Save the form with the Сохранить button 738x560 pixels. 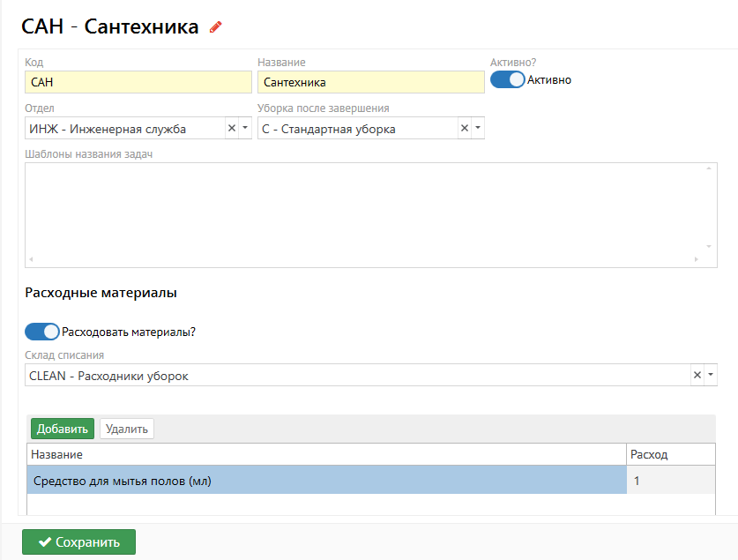coord(78,542)
